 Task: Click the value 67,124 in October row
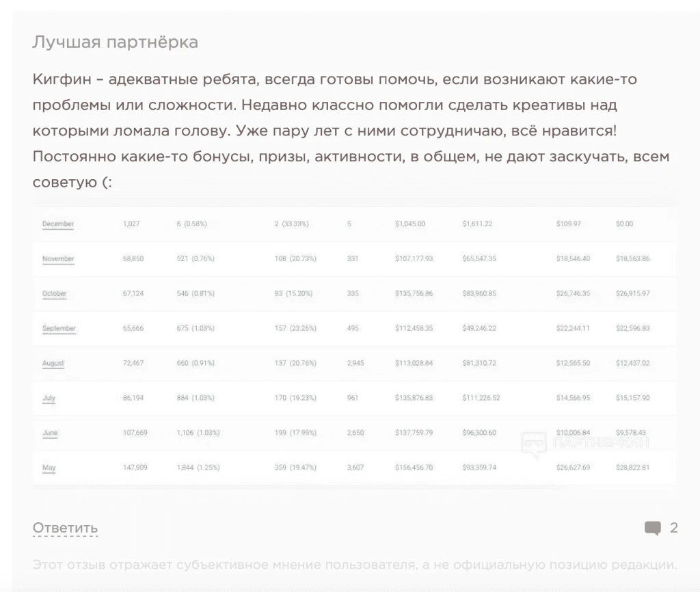133,293
